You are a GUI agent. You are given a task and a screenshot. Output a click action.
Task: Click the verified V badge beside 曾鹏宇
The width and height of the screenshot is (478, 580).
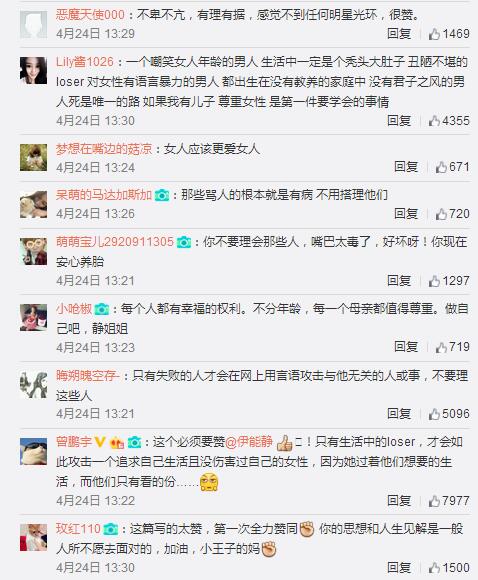[x=100, y=442]
